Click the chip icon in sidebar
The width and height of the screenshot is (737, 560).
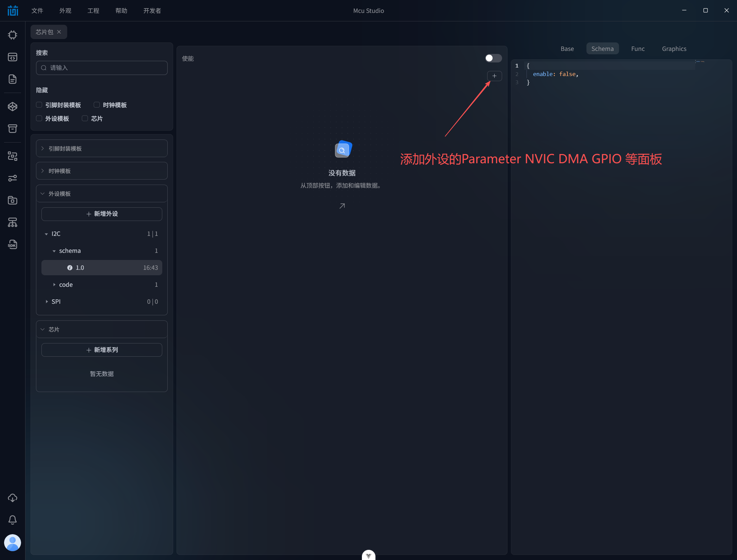(13, 35)
